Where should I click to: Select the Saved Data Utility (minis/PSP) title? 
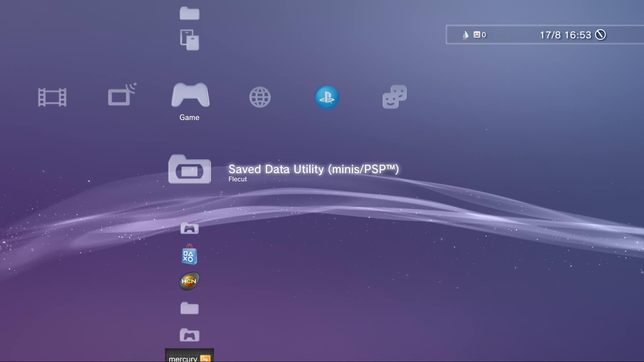313,169
